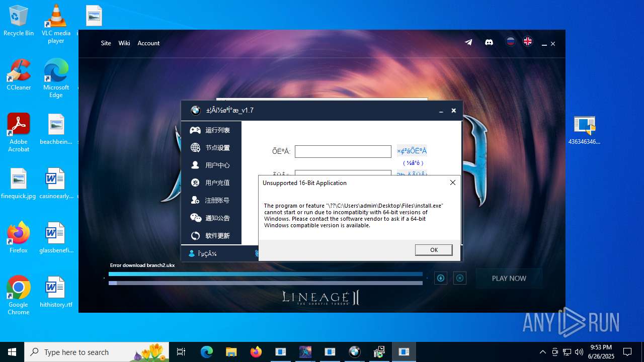Click the lower total progress bar
This screenshot has width=644, height=362.
tap(266, 283)
